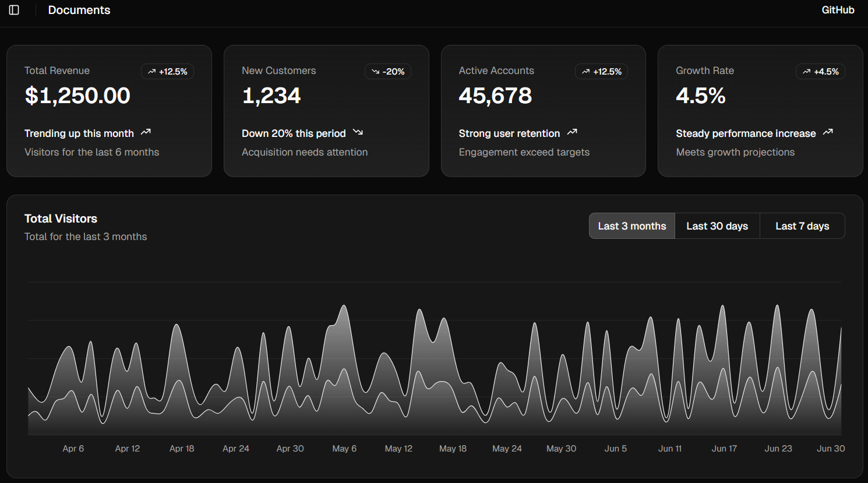The image size is (868, 483).
Task: Open the GitHub link
Action: coord(838,10)
